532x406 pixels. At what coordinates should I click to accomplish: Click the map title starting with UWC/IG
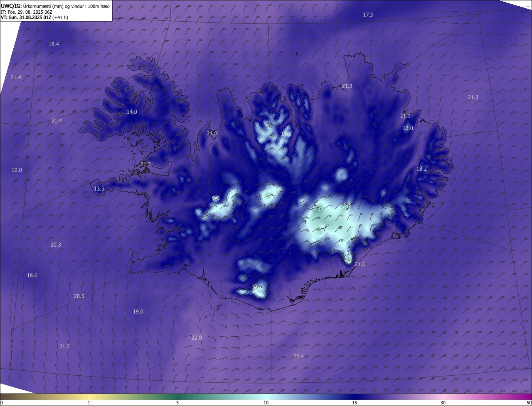click(x=55, y=6)
